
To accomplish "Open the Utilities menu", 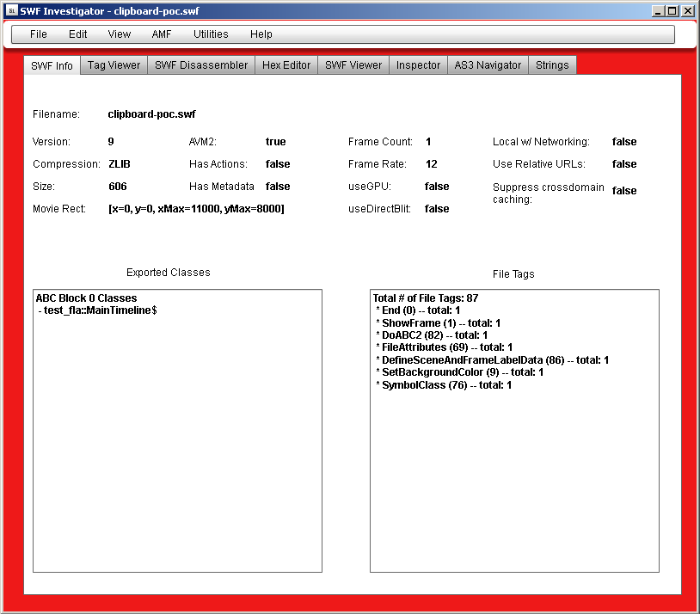I will pyautogui.click(x=211, y=34).
